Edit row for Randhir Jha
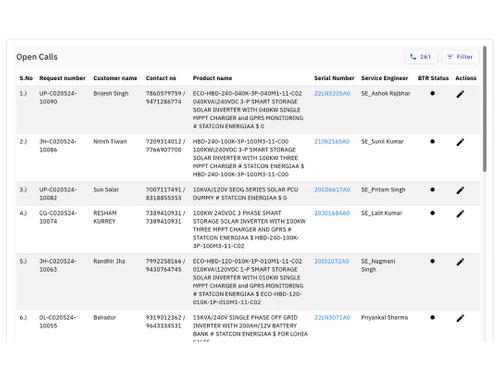500x375 pixels. (x=460, y=262)
